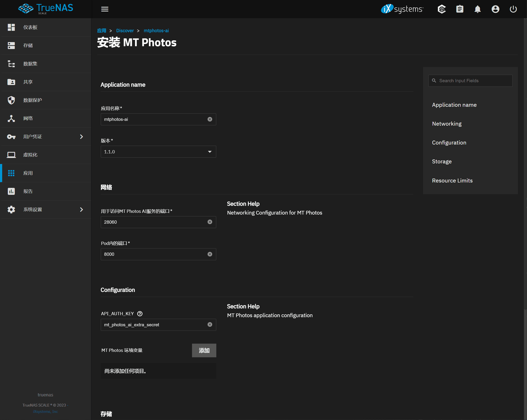
Task: Clear the API_AUTH_KEY field
Action: (x=210, y=325)
